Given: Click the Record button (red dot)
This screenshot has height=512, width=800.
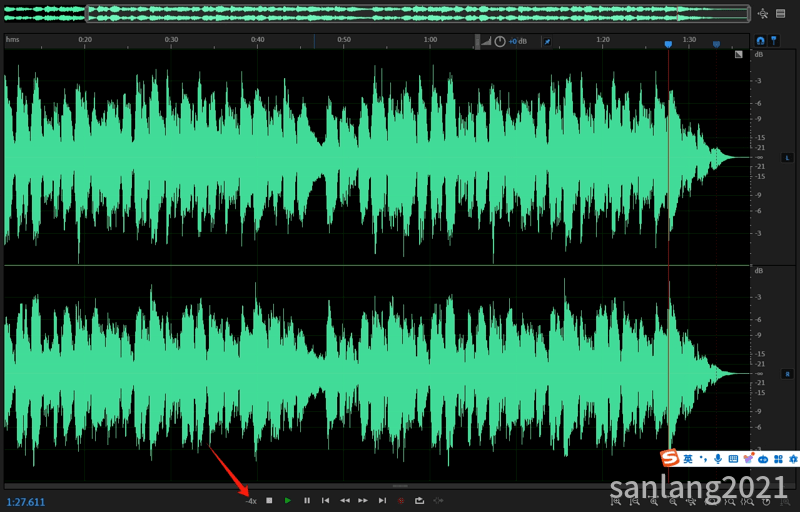Looking at the screenshot, I should pyautogui.click(x=401, y=500).
